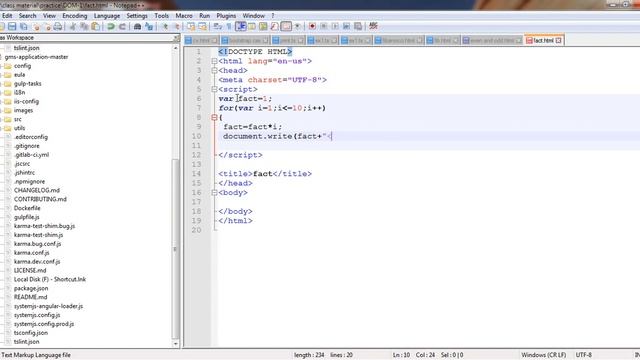The width and height of the screenshot is (640, 360).
Task: Click workspace scrollbar up arrow
Action: click(176, 48)
